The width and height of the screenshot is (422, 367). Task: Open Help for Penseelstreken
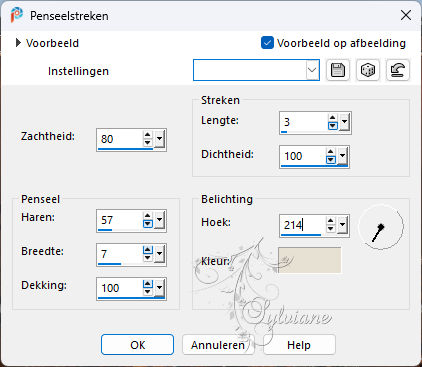[299, 345]
